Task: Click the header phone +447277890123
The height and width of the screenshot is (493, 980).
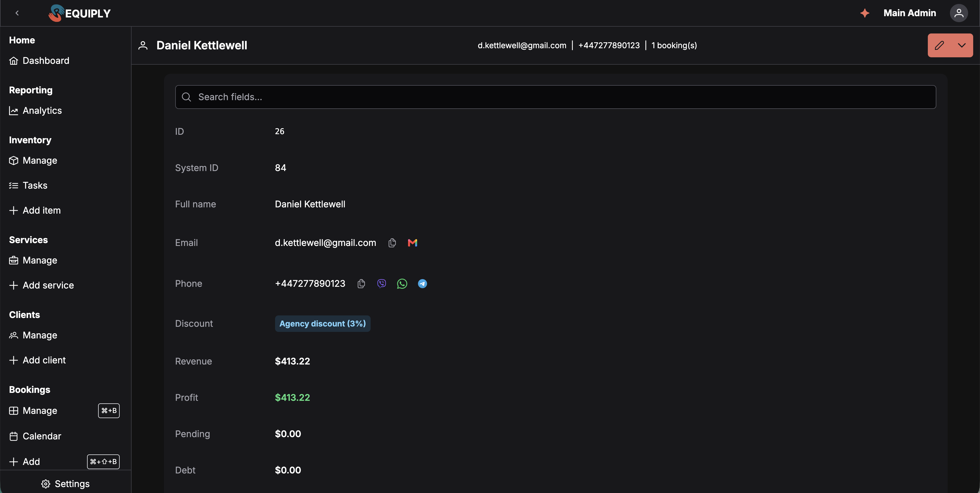Action: coord(609,45)
